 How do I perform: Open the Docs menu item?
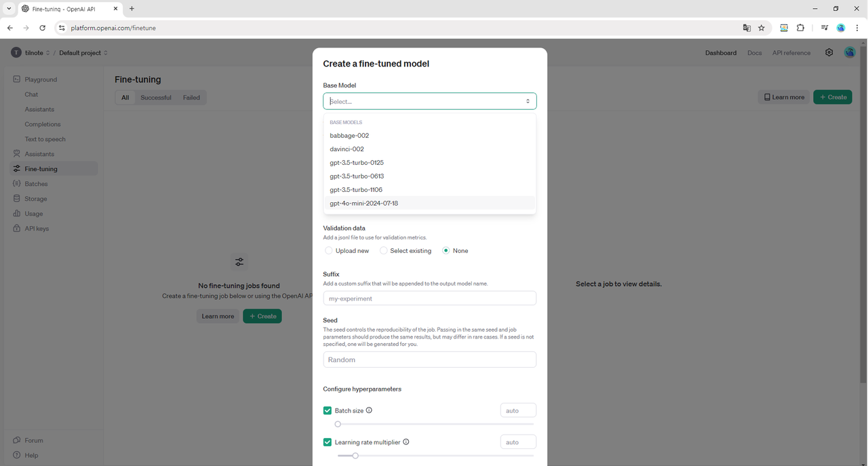[754, 53]
